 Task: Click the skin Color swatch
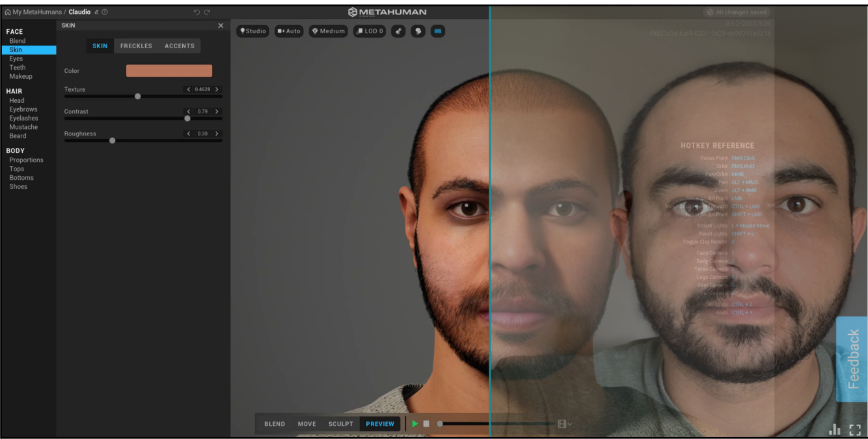[169, 71]
